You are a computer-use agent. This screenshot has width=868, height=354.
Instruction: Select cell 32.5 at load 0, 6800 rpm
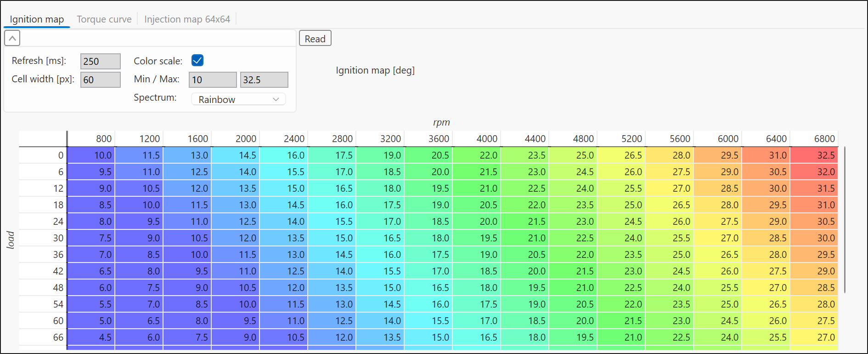814,155
